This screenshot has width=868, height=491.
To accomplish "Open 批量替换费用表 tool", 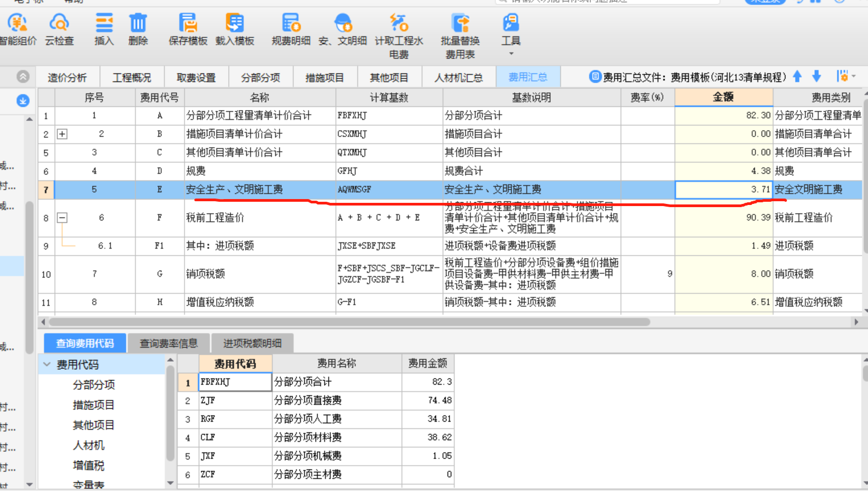I will [x=460, y=36].
